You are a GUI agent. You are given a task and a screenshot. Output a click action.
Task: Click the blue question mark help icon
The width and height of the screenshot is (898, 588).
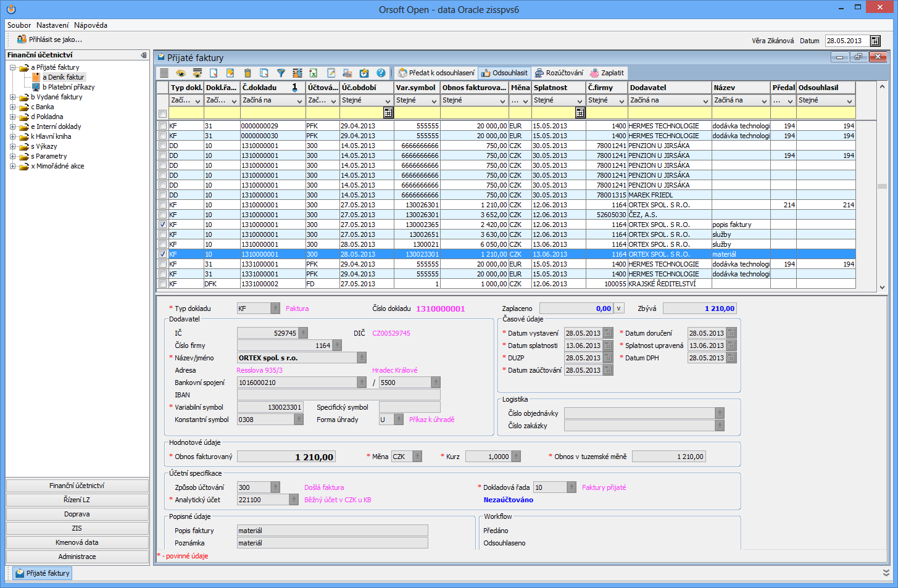381,73
